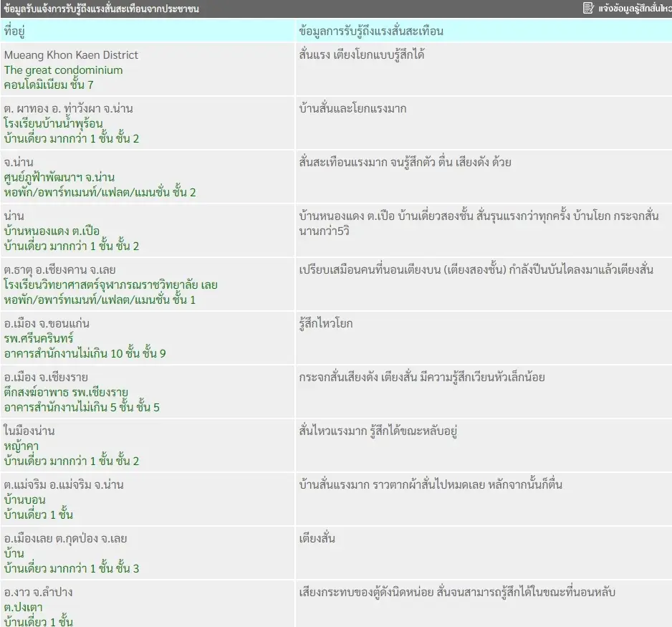Screen dimensions: 672x627
Task: Click the report-form icon at top right
Action: point(588,8)
